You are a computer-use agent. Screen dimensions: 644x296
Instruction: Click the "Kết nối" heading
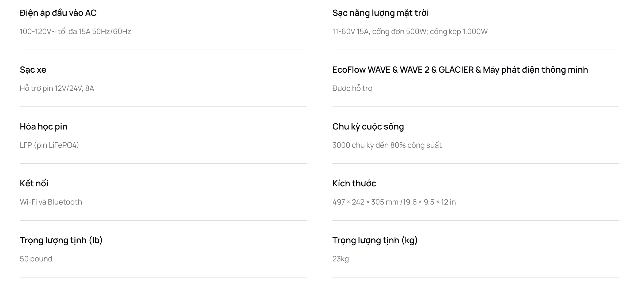34,183
